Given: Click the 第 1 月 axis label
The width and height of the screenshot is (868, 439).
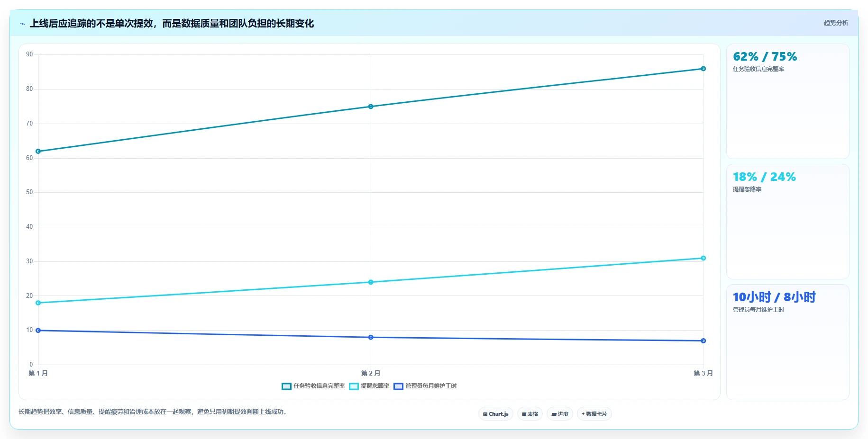Looking at the screenshot, I should (x=38, y=373).
